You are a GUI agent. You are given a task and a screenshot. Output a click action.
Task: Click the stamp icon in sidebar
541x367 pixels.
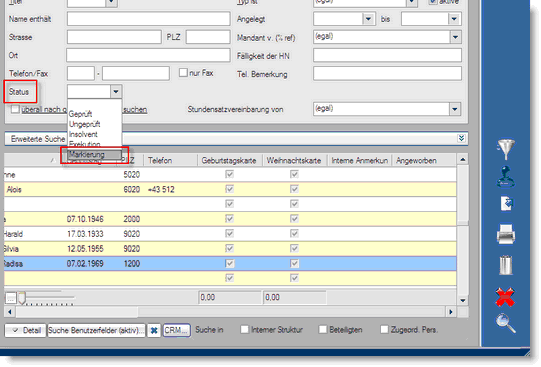click(x=505, y=177)
